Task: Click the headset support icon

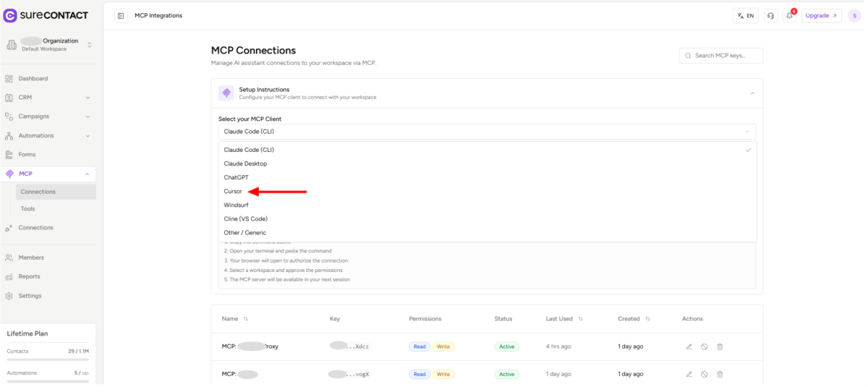Action: [770, 16]
